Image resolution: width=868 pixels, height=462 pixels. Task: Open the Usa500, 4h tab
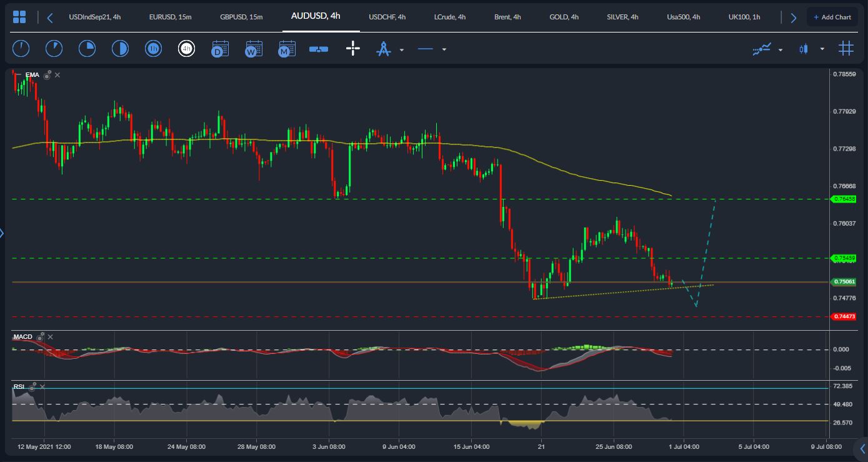684,17
